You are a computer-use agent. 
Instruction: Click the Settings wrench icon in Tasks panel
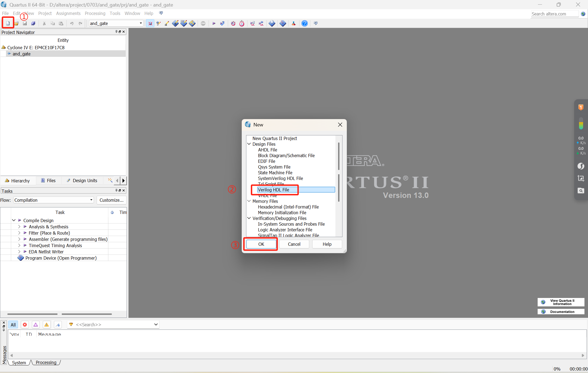[x=110, y=180]
